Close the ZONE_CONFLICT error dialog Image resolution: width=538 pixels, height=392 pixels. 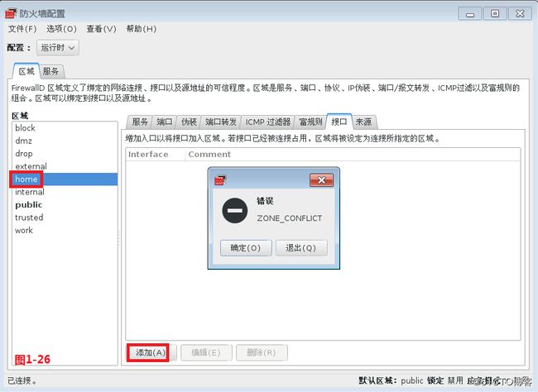coord(321,179)
